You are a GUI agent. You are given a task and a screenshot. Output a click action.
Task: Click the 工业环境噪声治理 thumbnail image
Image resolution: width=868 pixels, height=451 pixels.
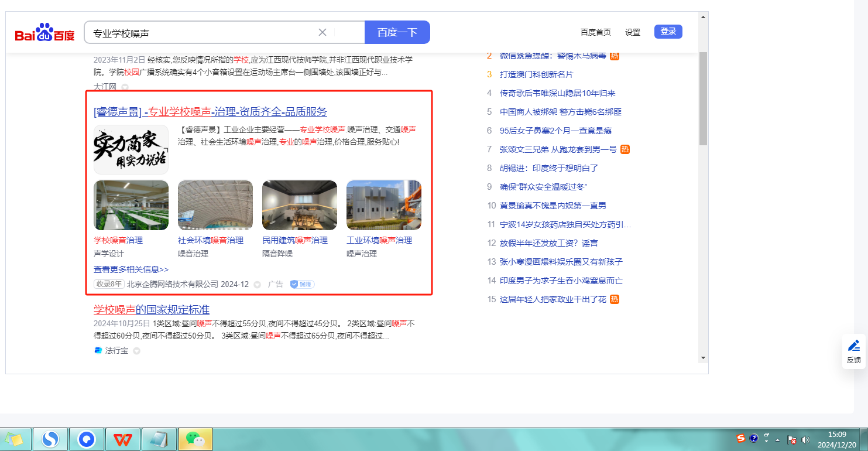383,205
